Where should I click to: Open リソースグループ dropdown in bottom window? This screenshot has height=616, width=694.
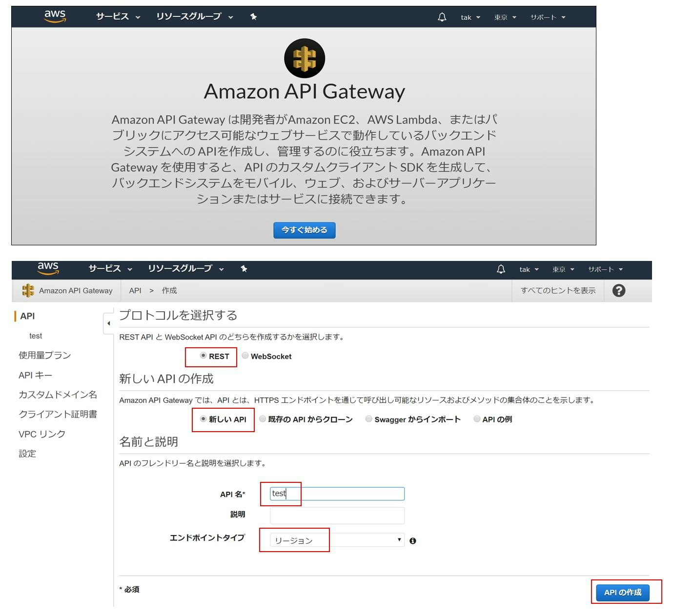(x=185, y=269)
